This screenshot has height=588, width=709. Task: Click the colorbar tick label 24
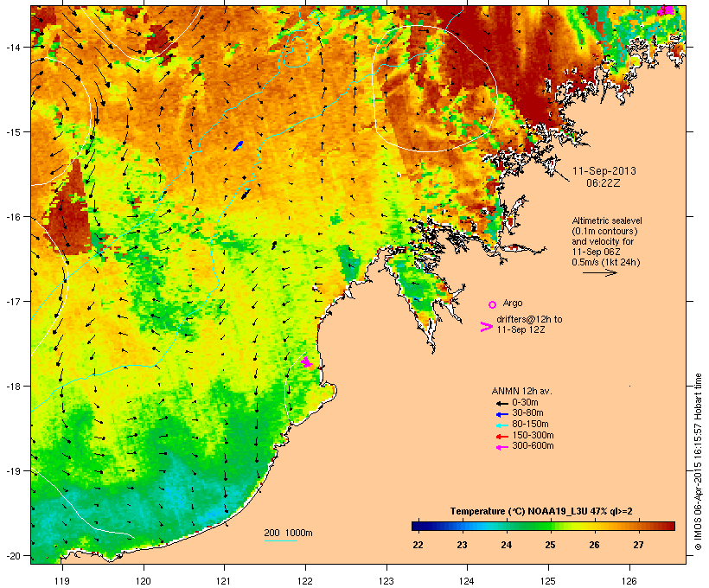pyautogui.click(x=506, y=545)
